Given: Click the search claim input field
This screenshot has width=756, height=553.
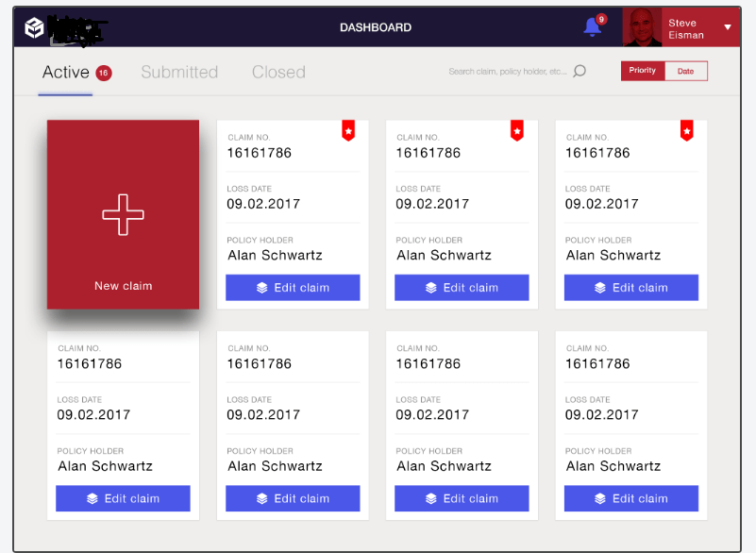Looking at the screenshot, I should pos(510,71).
